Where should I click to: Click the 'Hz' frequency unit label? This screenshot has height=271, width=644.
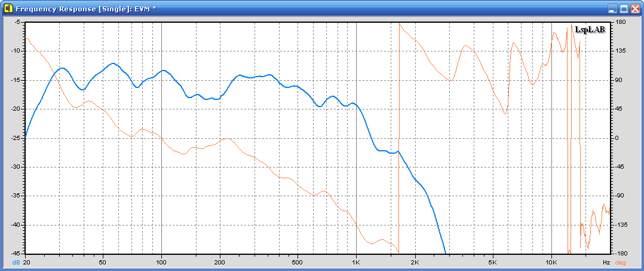point(606,262)
